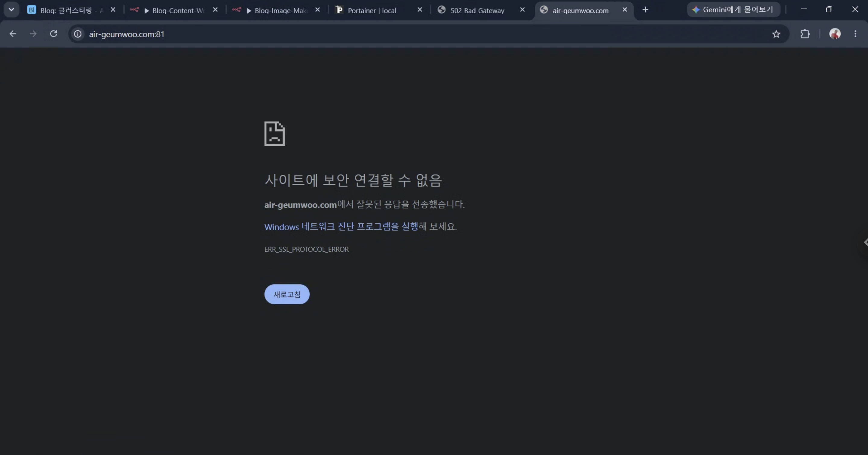
Task: Click the ERR_SSL_PROTOCOL_ERROR text
Action: coord(306,249)
